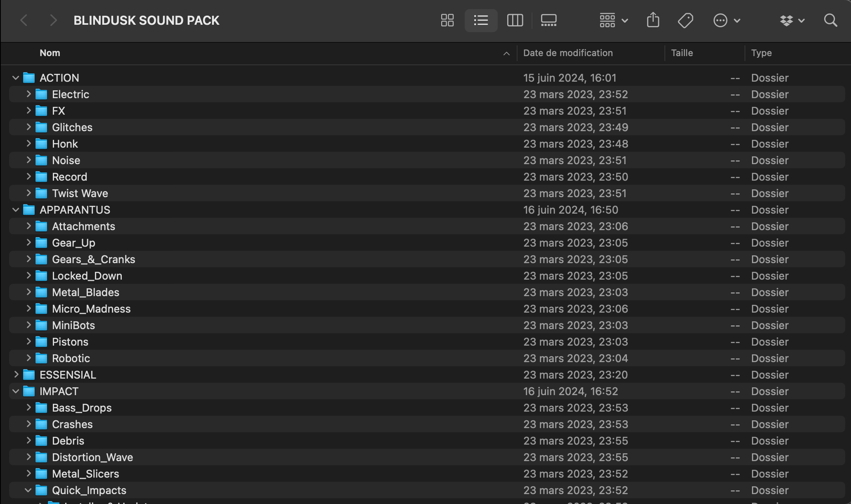Screen dimensions: 851x504
Task: Switch to gallery view
Action: (x=548, y=20)
